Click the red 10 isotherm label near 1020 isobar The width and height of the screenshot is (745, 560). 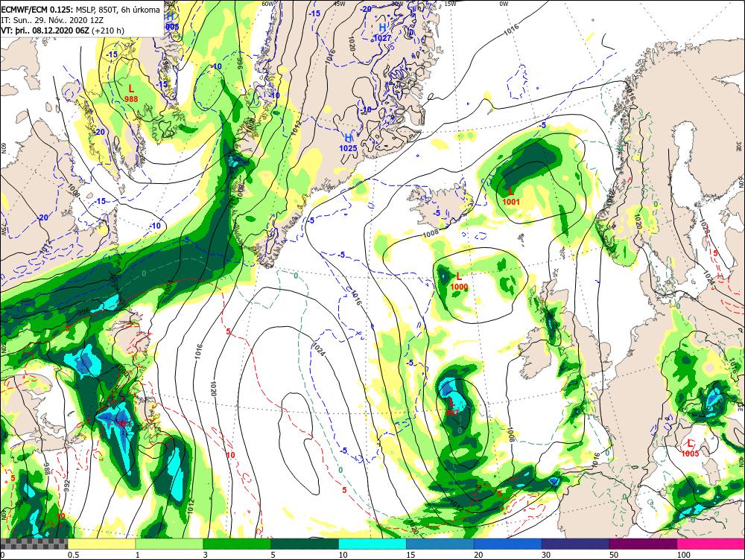(x=231, y=455)
